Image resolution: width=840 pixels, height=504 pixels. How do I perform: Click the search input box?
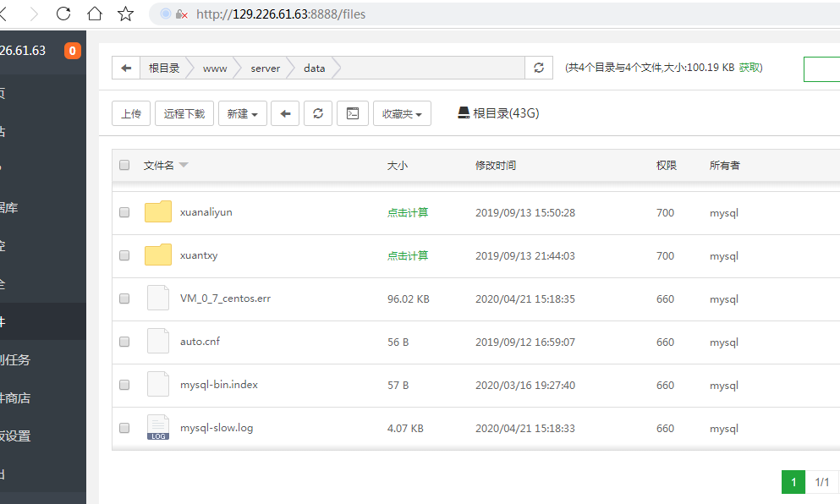821,69
